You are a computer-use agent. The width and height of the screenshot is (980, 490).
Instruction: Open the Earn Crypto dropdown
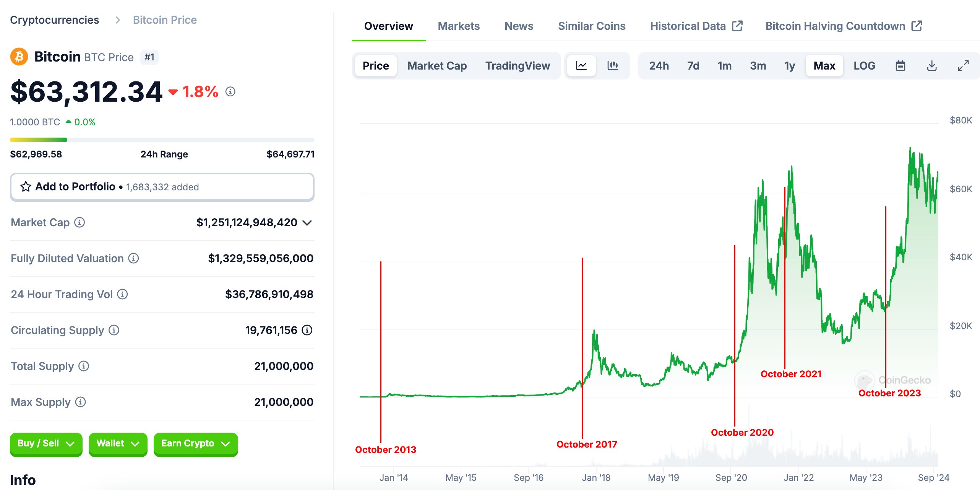[x=195, y=443]
